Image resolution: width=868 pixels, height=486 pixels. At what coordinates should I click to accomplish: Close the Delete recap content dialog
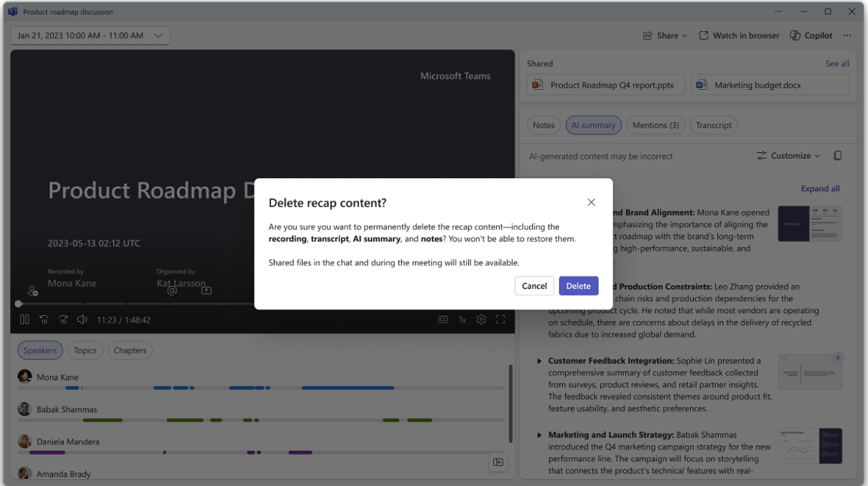(x=591, y=202)
